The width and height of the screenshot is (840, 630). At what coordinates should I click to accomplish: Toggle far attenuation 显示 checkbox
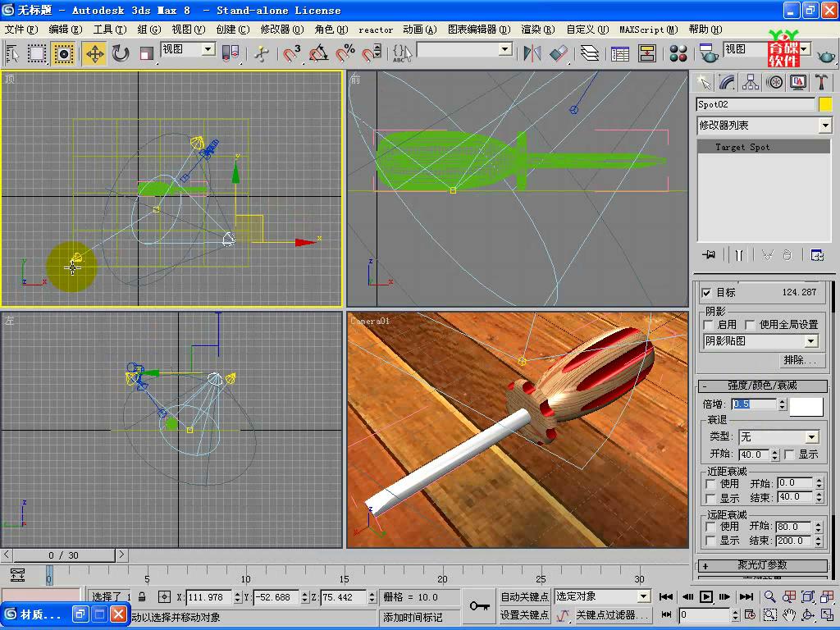711,541
